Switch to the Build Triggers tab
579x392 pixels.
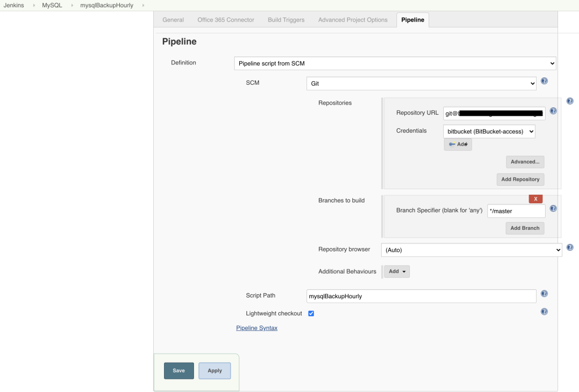pyautogui.click(x=286, y=20)
